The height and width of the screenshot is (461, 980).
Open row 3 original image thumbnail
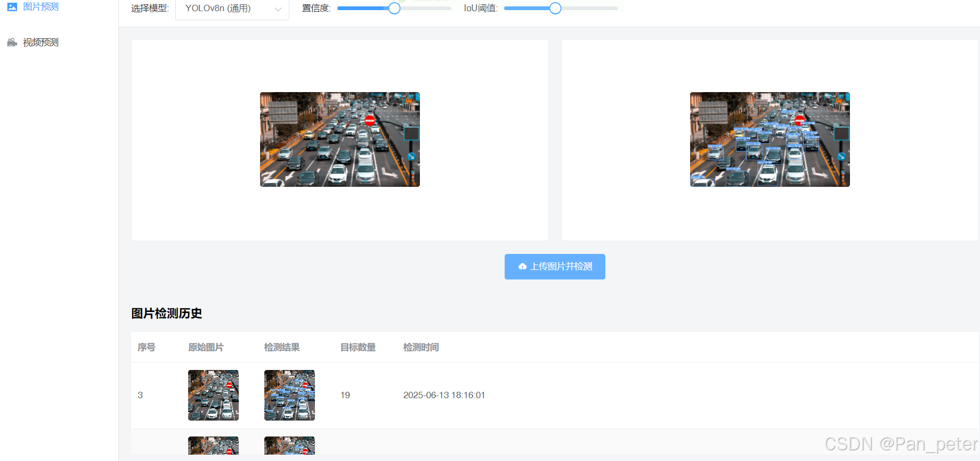tap(213, 395)
